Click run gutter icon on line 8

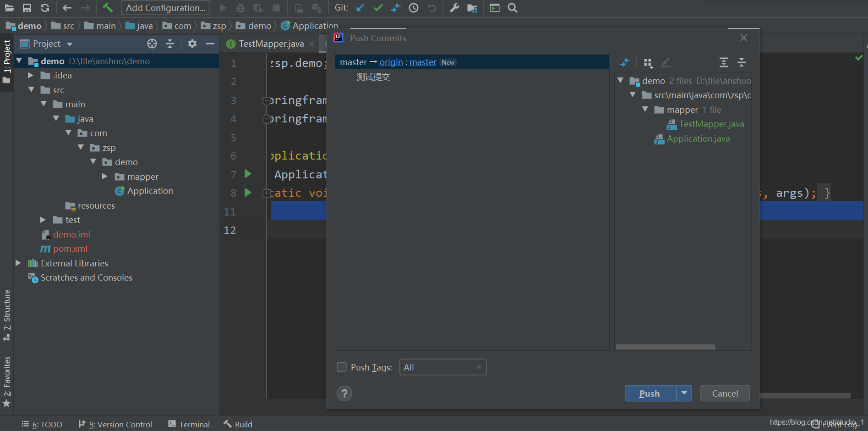pos(248,193)
